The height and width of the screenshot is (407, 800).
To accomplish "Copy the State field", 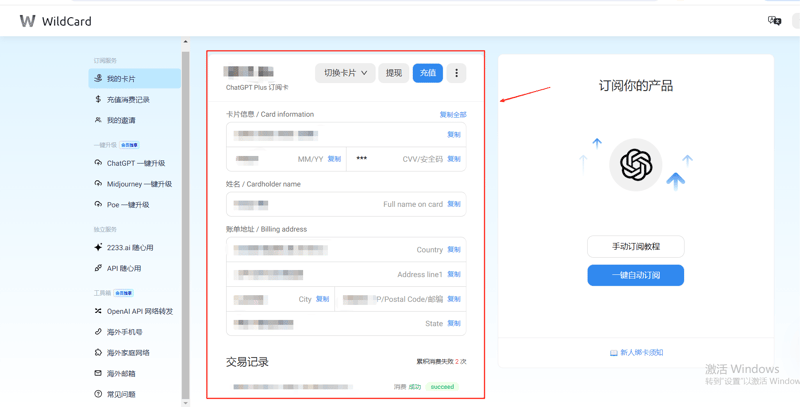I will pyautogui.click(x=454, y=323).
